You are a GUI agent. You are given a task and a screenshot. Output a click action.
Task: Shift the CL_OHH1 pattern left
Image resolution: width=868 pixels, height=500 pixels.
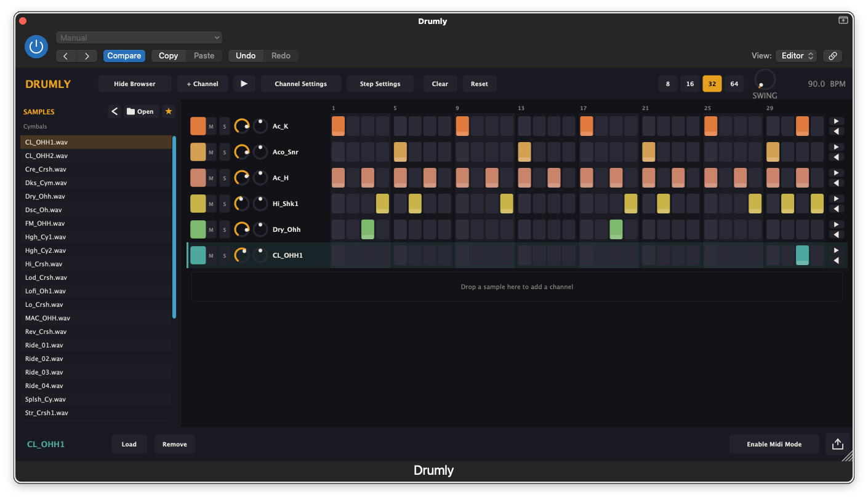836,260
